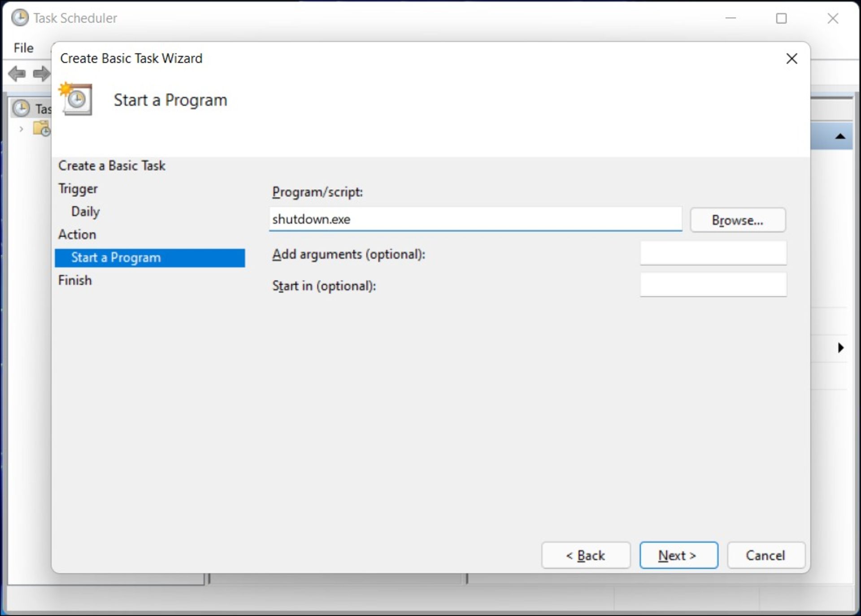Click the forward arrow toolbar icon
This screenshot has height=616, width=861.
[x=42, y=74]
